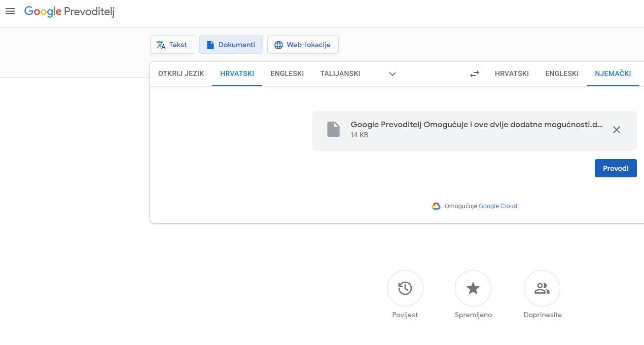Click the blue Prevedi button

616,168
